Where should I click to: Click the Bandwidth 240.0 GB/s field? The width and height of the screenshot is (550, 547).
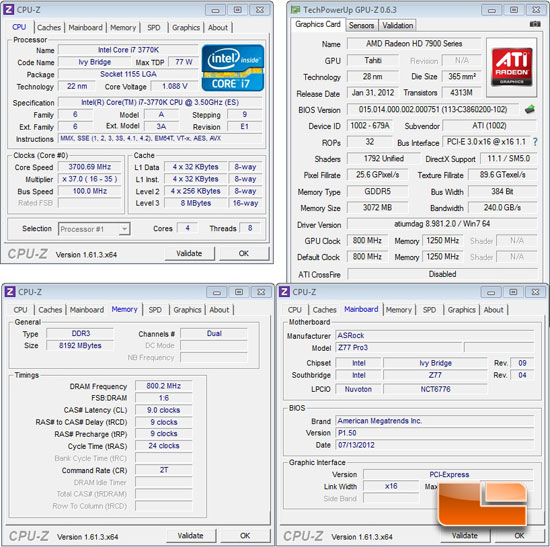click(x=502, y=208)
